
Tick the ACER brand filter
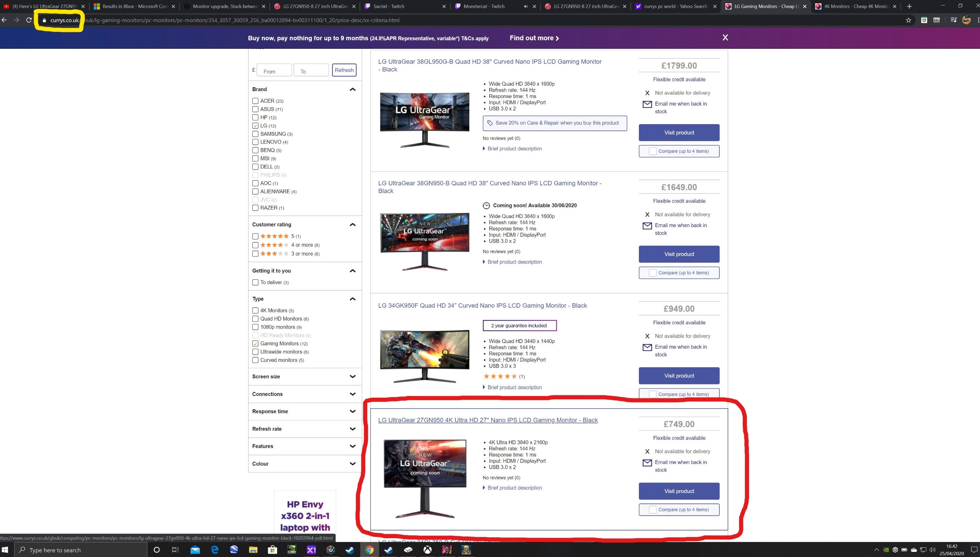(x=255, y=101)
